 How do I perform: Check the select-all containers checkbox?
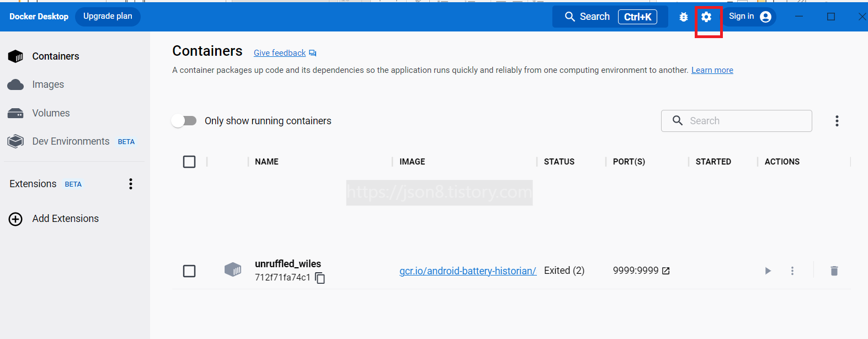coord(189,162)
